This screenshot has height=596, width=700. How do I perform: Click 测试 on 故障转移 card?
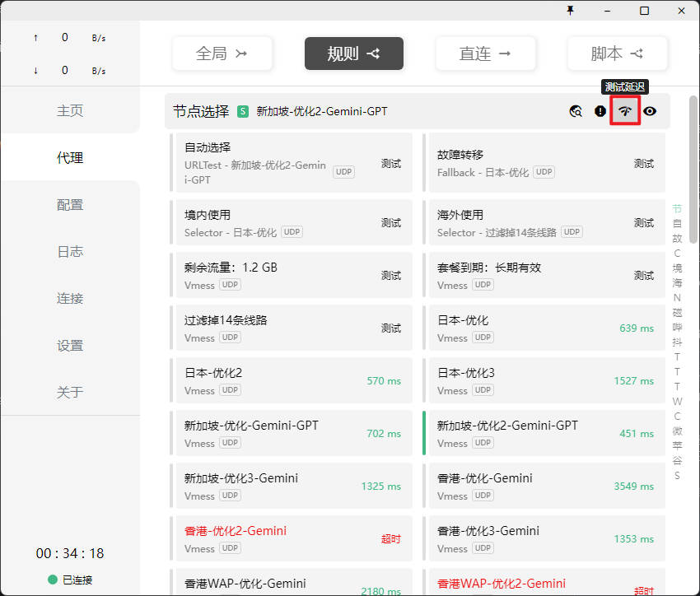click(x=644, y=164)
